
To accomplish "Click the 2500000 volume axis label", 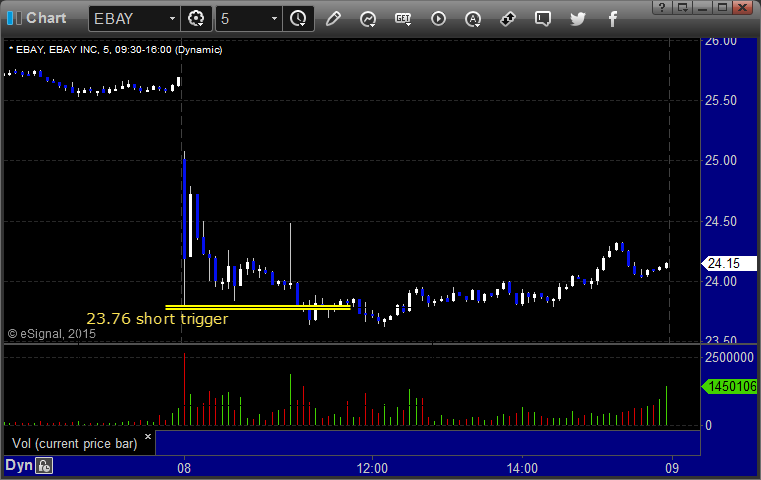I will [x=729, y=358].
